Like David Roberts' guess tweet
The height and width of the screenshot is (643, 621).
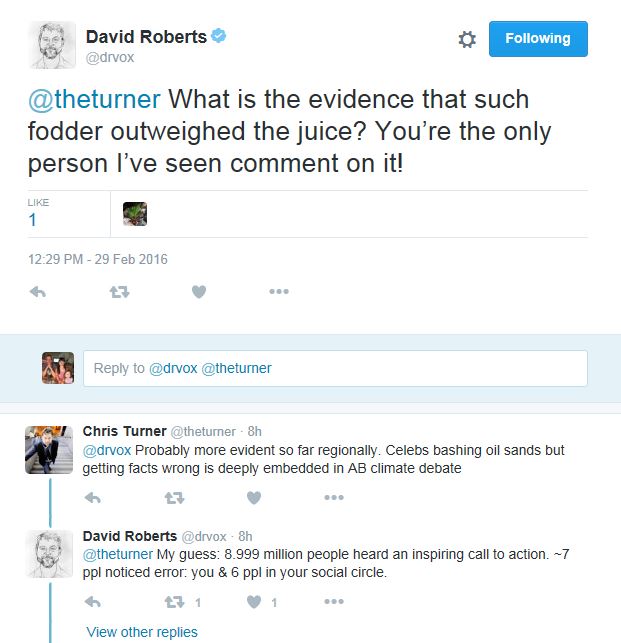pyautogui.click(x=253, y=602)
